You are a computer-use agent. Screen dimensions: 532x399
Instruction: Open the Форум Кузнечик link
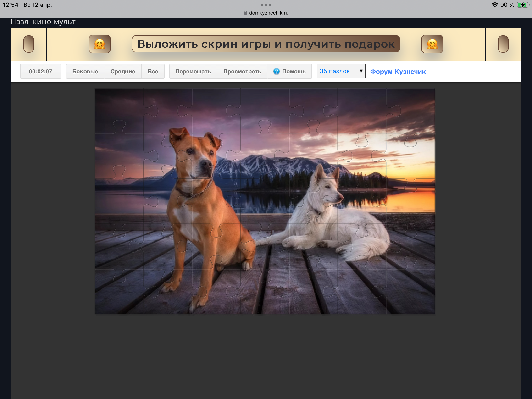[x=398, y=72]
